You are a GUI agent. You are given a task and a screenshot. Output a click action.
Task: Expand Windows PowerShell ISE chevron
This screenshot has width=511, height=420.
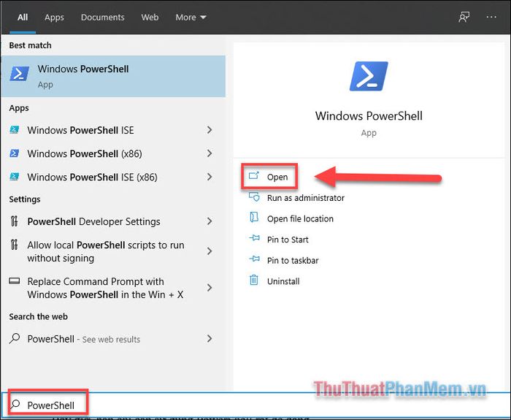210,130
